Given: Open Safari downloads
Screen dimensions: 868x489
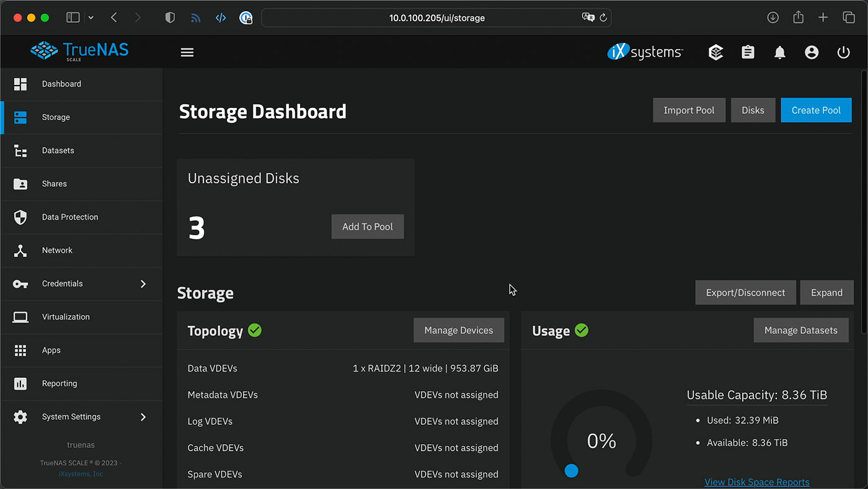Looking at the screenshot, I should 773,17.
